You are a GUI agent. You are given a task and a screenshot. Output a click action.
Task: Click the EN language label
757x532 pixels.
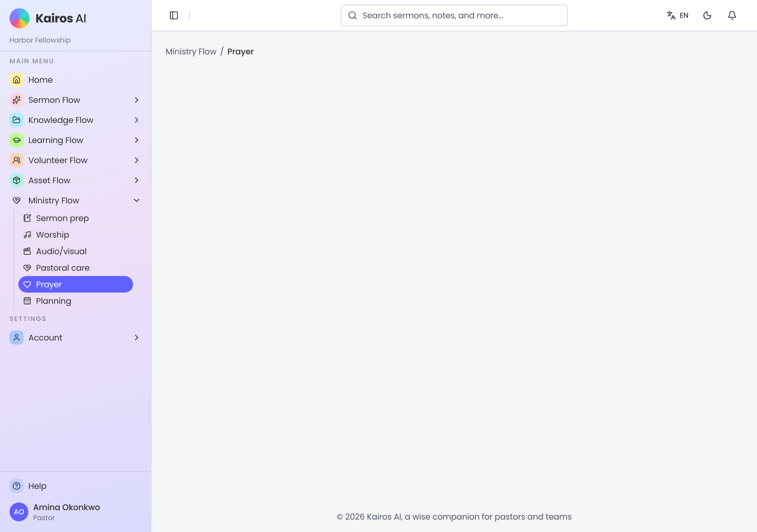coord(684,15)
